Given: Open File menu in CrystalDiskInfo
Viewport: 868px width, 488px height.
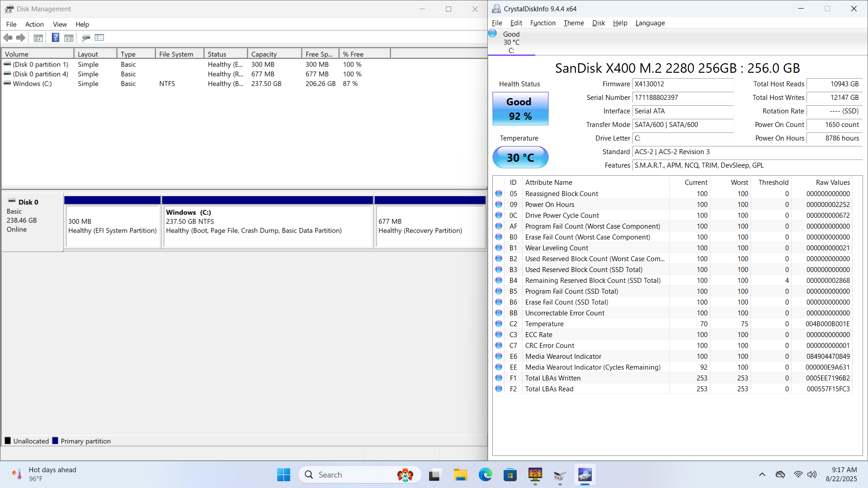Looking at the screenshot, I should coord(497,23).
